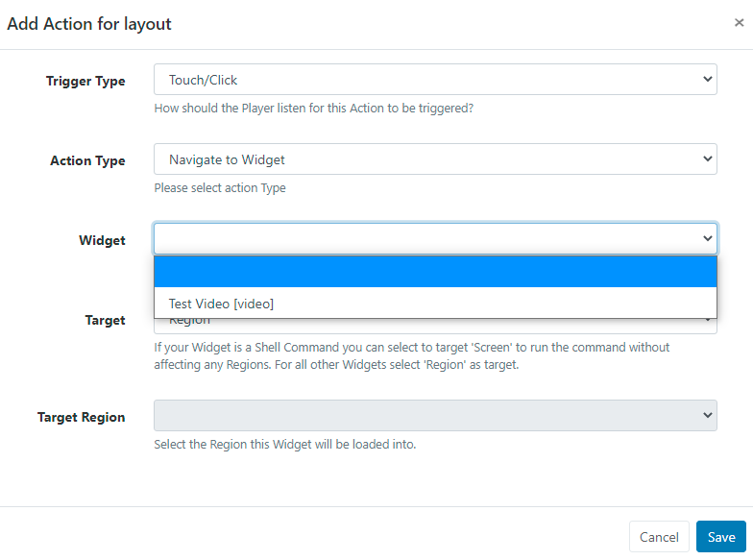Save the new layout action
Image resolution: width=753 pixels, height=560 pixels.
720,537
